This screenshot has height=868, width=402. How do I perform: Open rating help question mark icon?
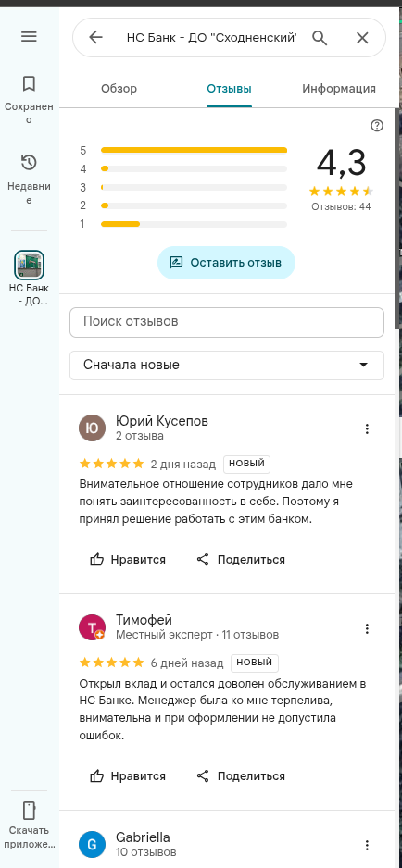tap(377, 126)
